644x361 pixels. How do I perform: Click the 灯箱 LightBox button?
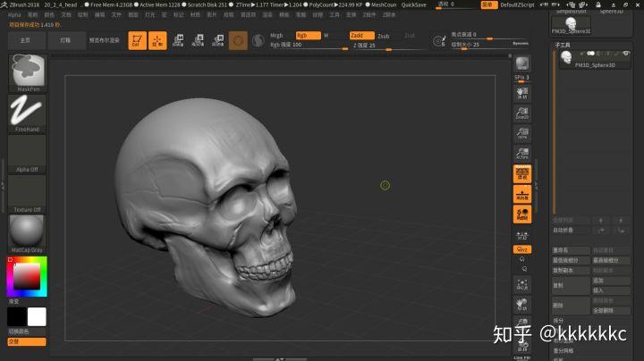(66, 40)
